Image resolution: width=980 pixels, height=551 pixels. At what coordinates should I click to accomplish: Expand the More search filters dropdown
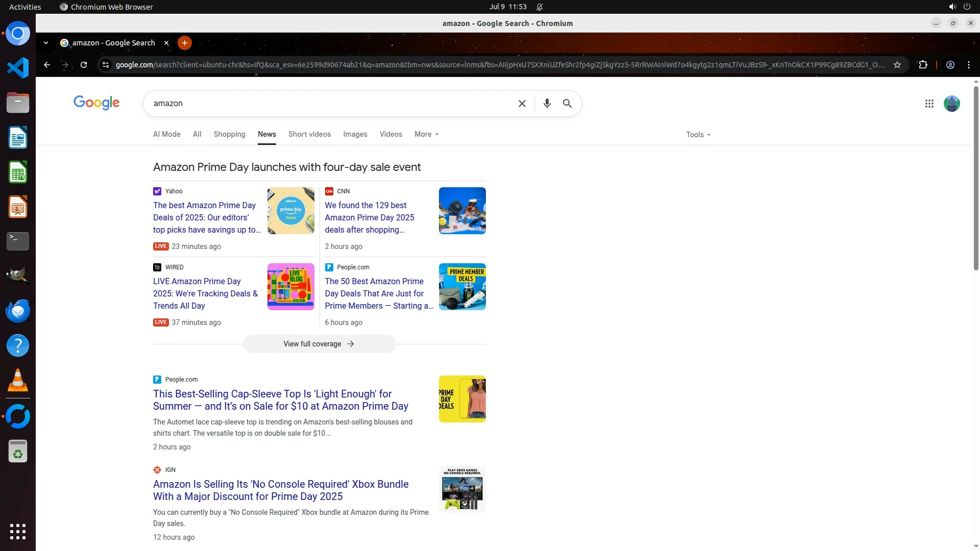coord(426,134)
